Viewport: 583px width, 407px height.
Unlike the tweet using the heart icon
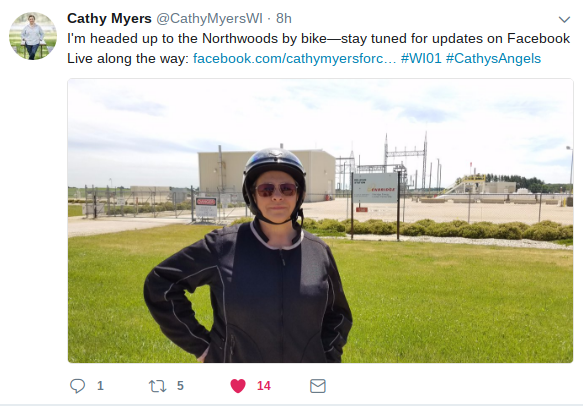pos(238,386)
